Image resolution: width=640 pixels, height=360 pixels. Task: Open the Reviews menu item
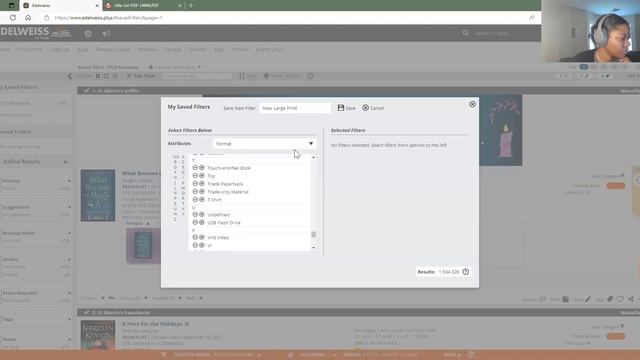click(147, 49)
